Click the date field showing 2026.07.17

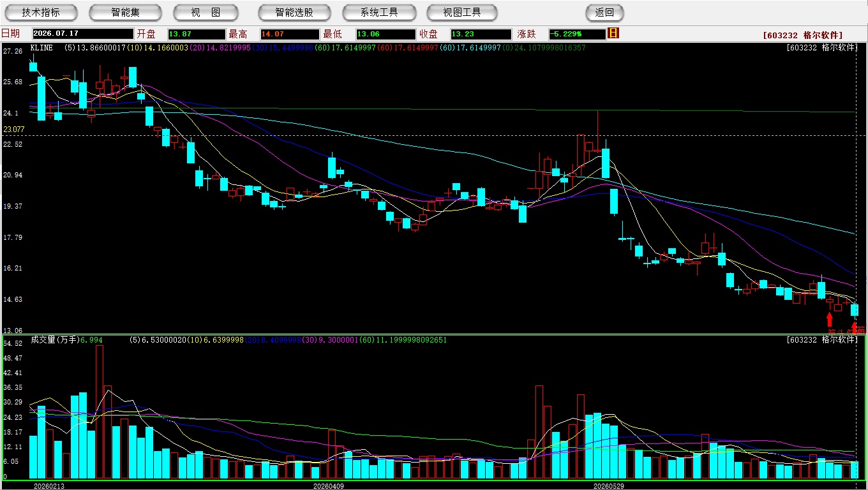82,34
